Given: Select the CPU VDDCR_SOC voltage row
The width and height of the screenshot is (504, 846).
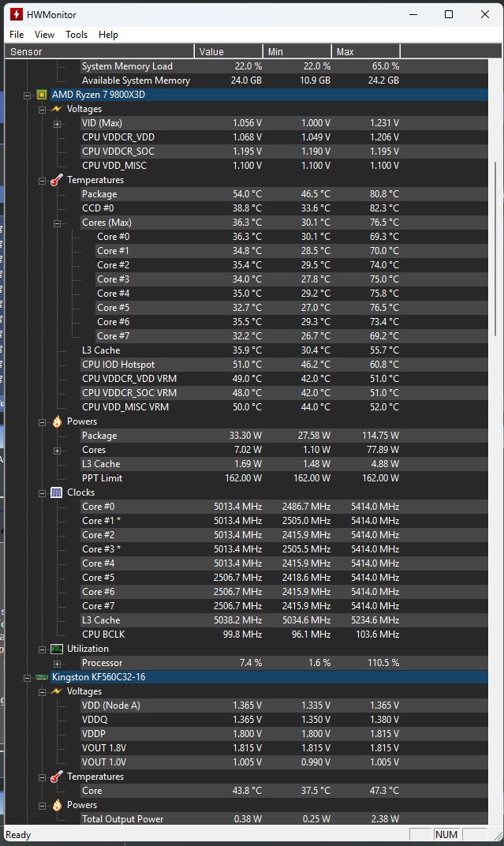Looking at the screenshot, I should tap(283, 152).
